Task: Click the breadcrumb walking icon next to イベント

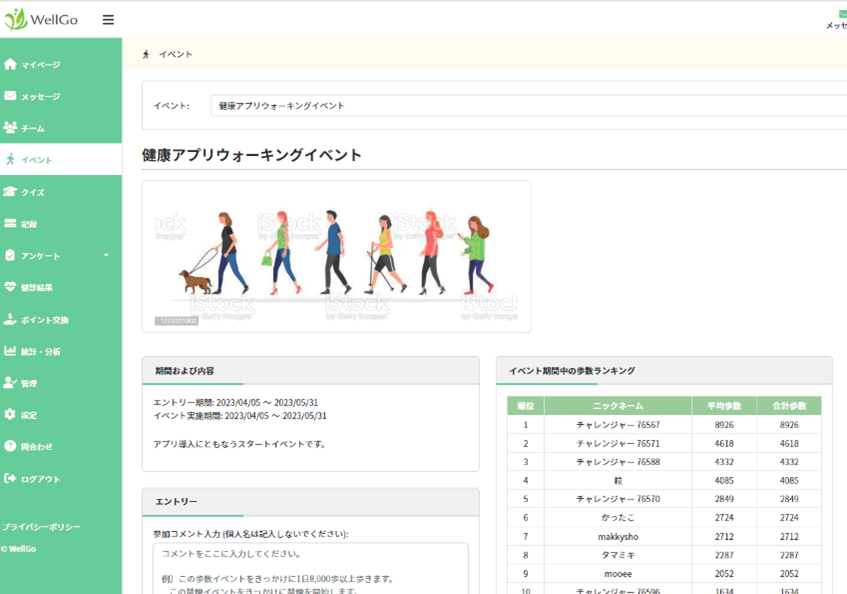Action: coord(146,54)
